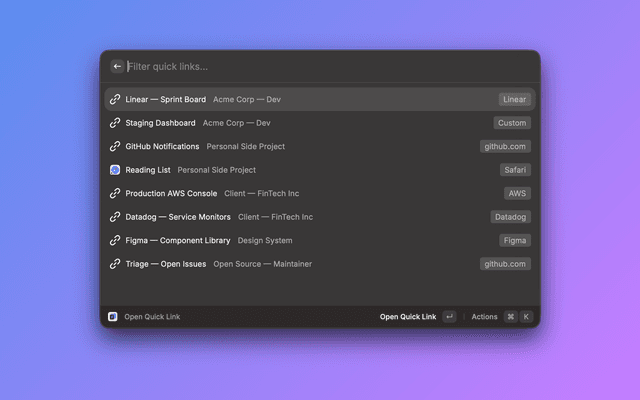Click Acme Corp — Dev subtitle on Staging row
The image size is (640, 400).
pyautogui.click(x=236, y=123)
